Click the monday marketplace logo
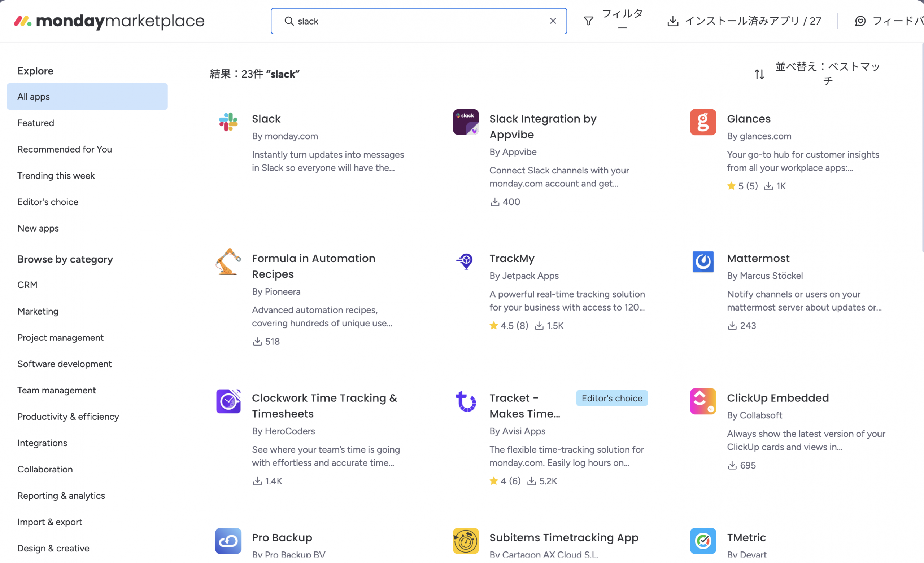Viewport: 924px width, 563px height. click(109, 21)
